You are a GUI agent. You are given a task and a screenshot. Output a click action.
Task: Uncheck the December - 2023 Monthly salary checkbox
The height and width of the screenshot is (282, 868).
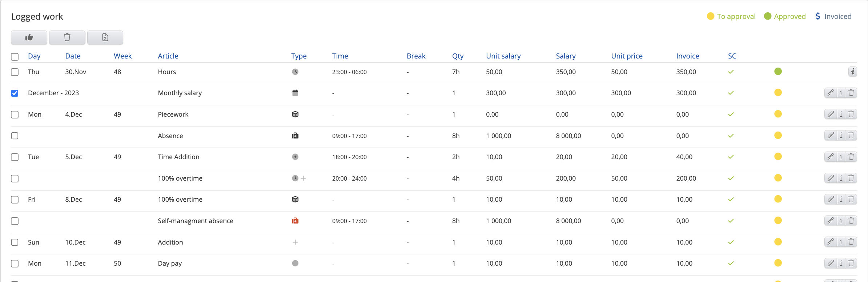(15, 93)
